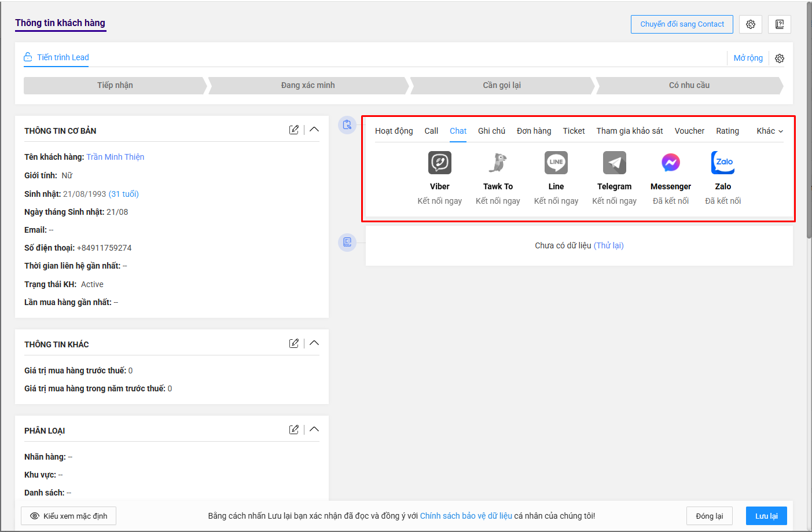Open the Khác dropdown tab
The height and width of the screenshot is (532, 812).
pos(770,131)
